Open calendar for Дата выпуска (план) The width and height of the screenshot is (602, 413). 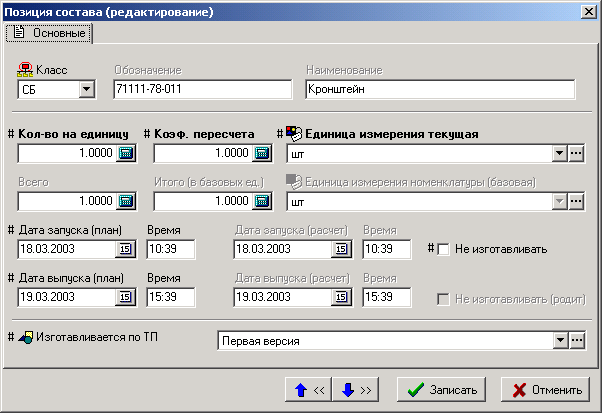click(x=126, y=297)
